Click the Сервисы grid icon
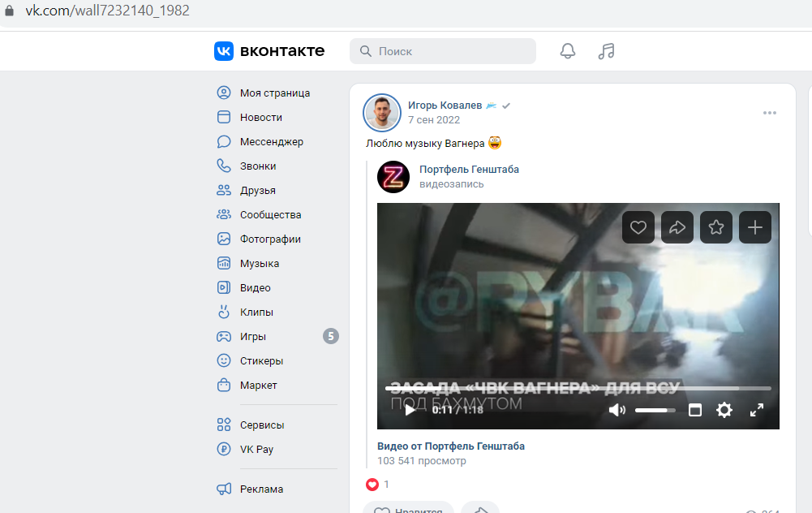Screen dimensions: 812x513 pos(224,425)
